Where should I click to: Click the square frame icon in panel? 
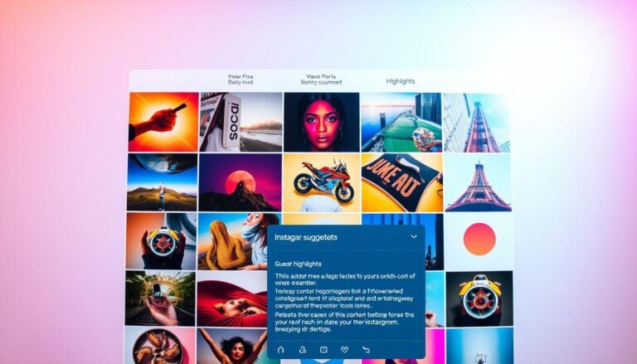pos(323,349)
